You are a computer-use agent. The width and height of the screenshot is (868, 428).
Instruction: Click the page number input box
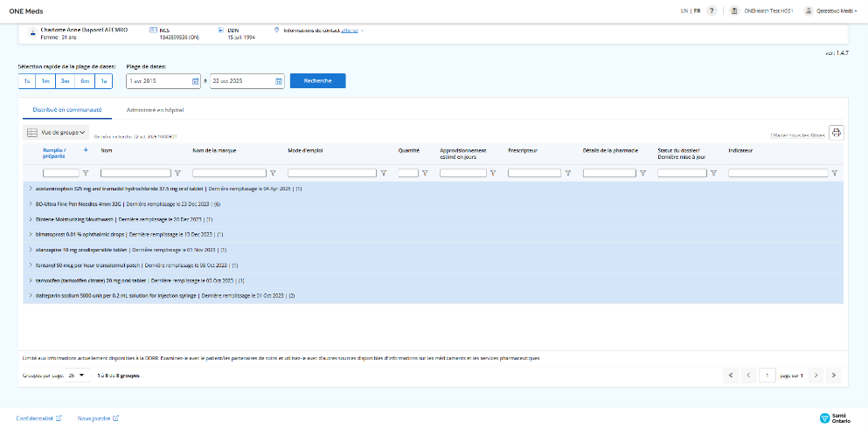click(767, 376)
